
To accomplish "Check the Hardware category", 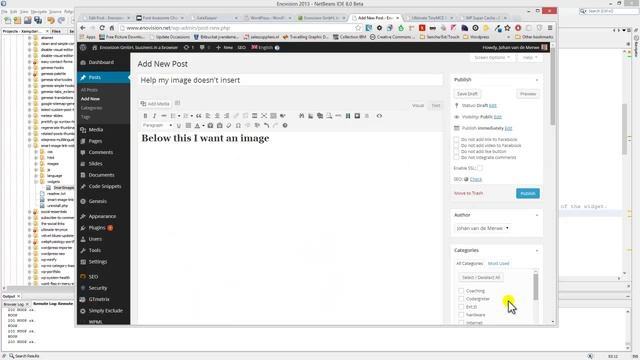I will (x=461, y=315).
